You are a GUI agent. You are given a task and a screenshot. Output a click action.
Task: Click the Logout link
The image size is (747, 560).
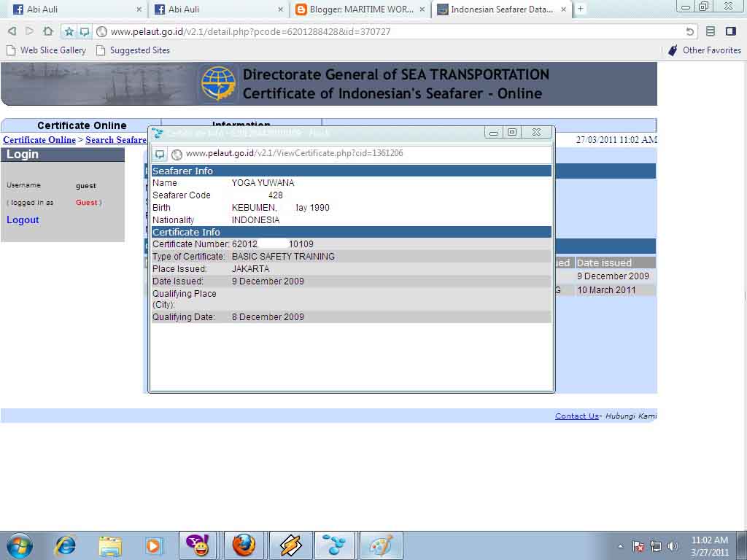23,219
